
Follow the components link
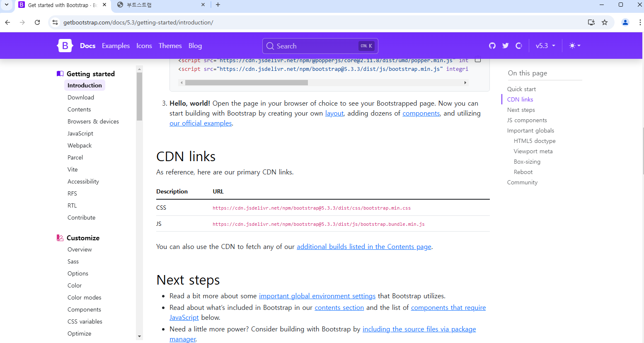[421, 114]
